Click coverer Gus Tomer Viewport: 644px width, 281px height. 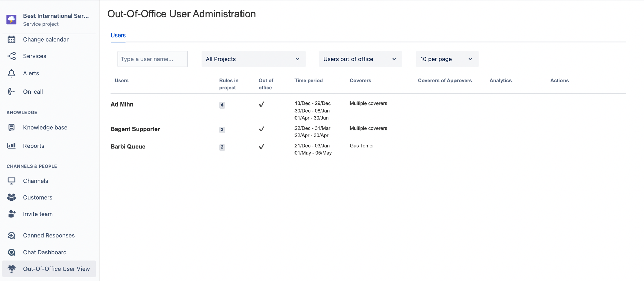pyautogui.click(x=362, y=146)
